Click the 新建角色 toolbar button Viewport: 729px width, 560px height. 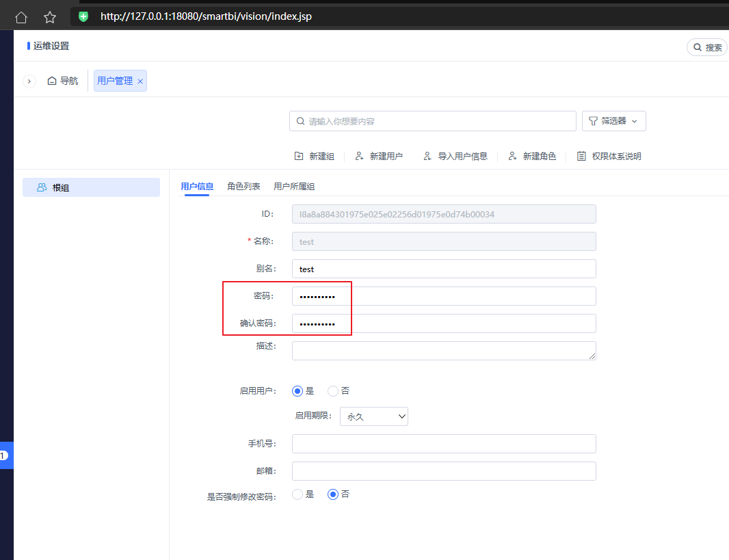[x=532, y=156]
